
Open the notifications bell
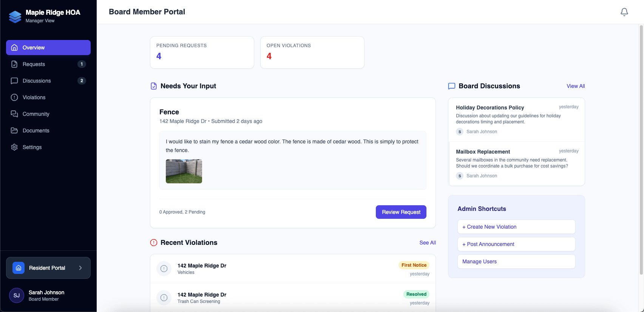click(x=624, y=12)
